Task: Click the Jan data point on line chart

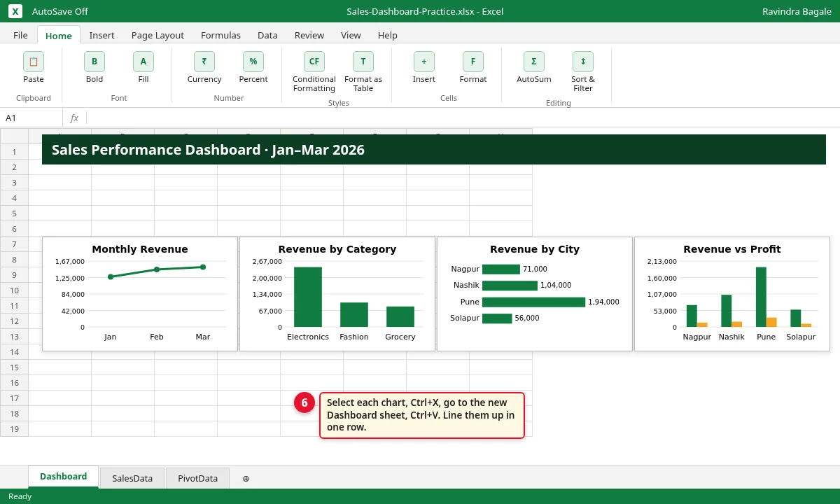Action: [x=111, y=276]
